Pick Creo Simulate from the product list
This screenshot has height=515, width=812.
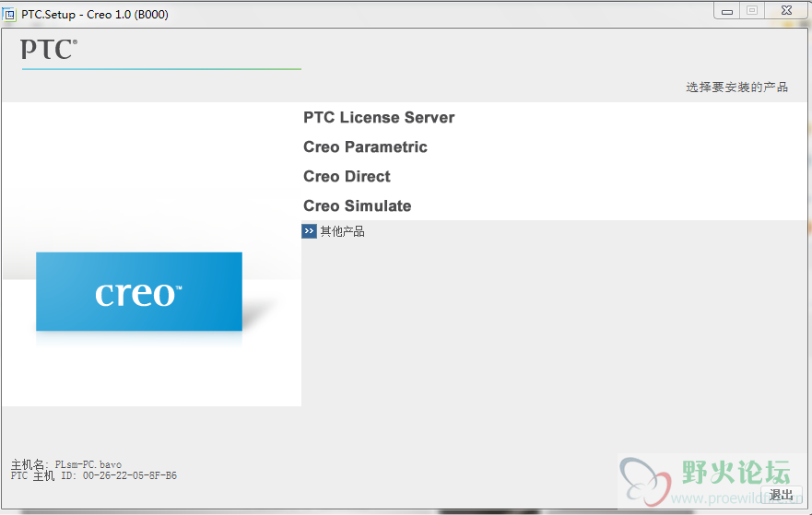pyautogui.click(x=357, y=206)
